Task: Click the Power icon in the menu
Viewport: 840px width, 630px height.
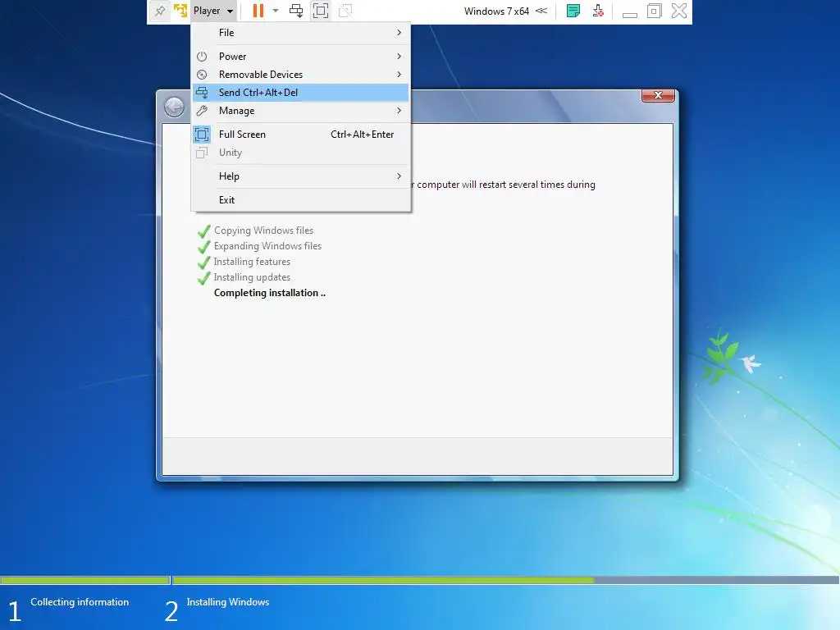Action: [202, 57]
